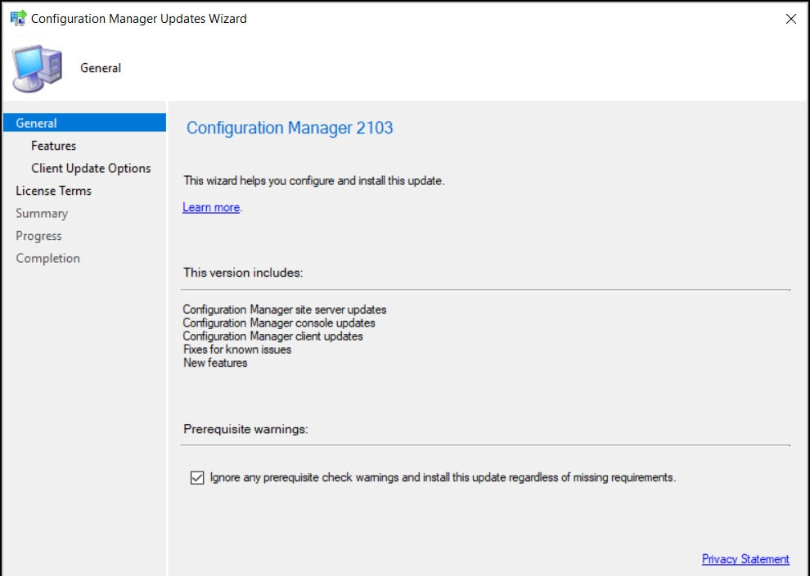Select the Progress step
The image size is (810, 576).
click(39, 236)
